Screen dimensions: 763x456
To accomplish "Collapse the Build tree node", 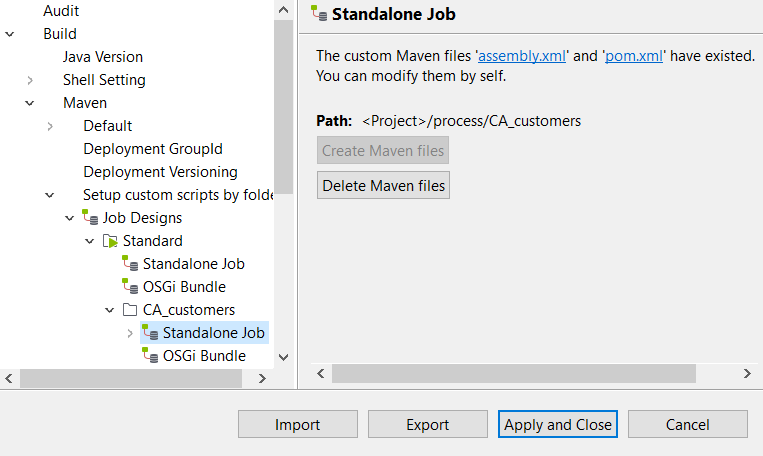I will point(10,34).
